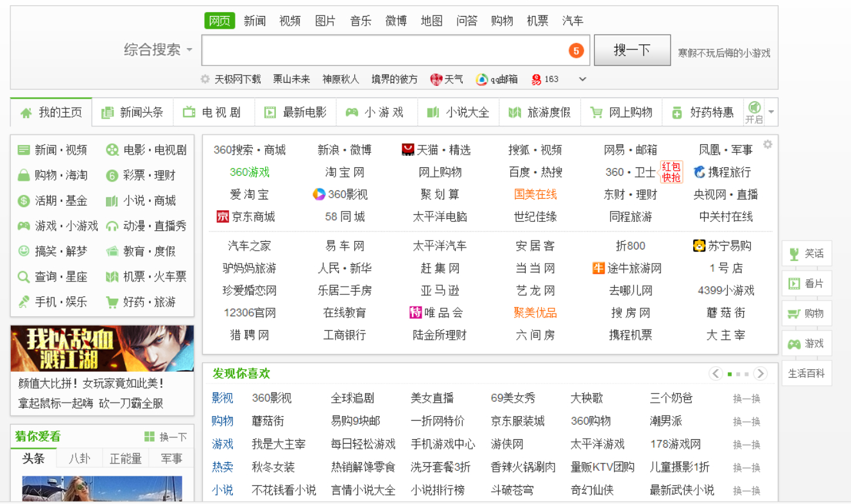Click the 我欲热血溅江湖 game banner

[102, 348]
